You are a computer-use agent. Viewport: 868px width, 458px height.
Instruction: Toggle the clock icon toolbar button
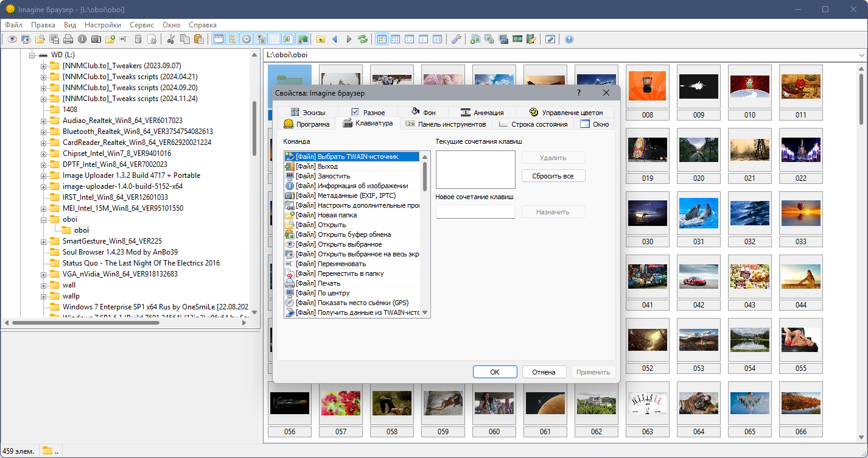tap(246, 40)
